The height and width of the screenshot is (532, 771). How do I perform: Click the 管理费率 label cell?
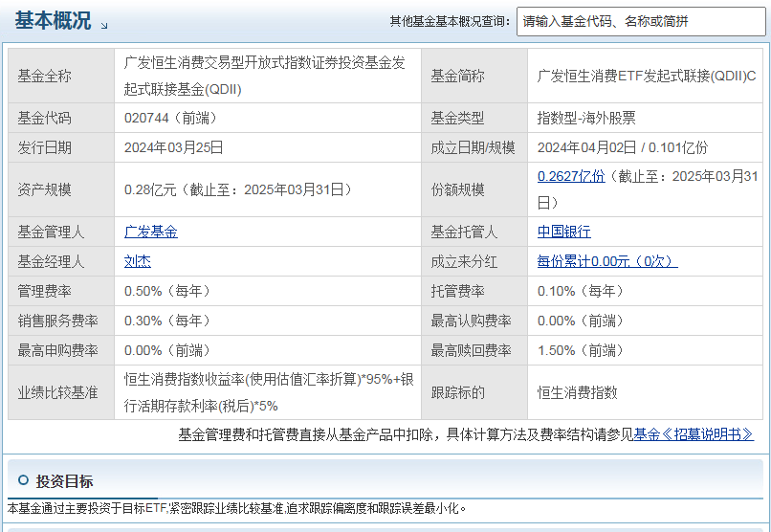pyautogui.click(x=61, y=291)
